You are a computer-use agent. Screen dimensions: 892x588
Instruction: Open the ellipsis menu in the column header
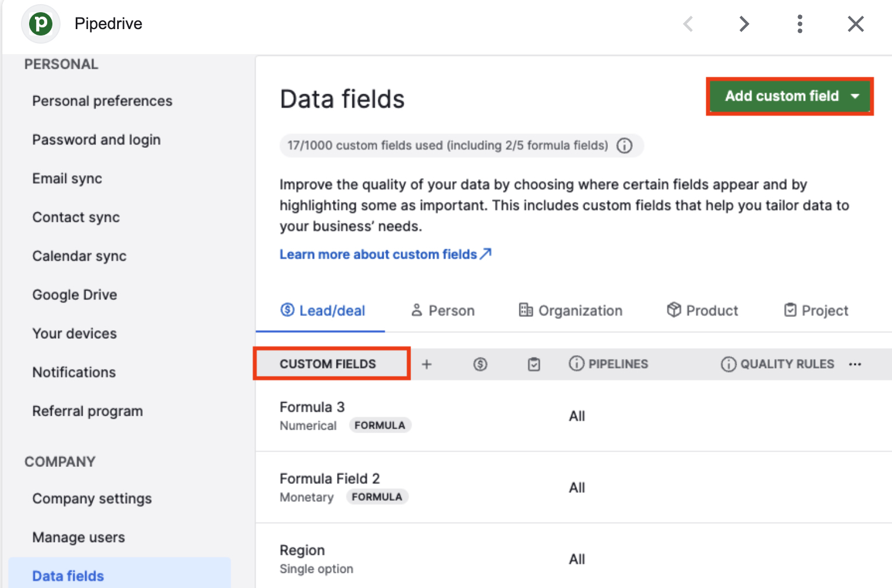click(x=855, y=364)
